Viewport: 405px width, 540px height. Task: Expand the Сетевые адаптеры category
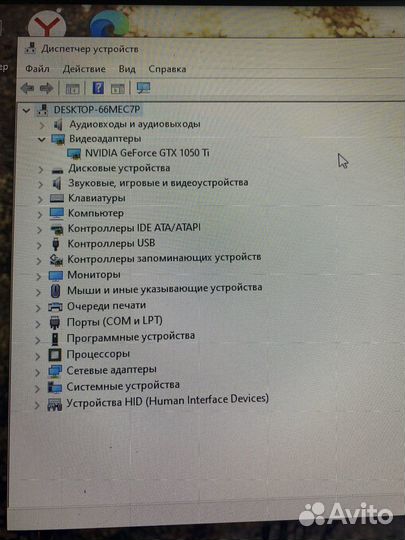pos(37,372)
